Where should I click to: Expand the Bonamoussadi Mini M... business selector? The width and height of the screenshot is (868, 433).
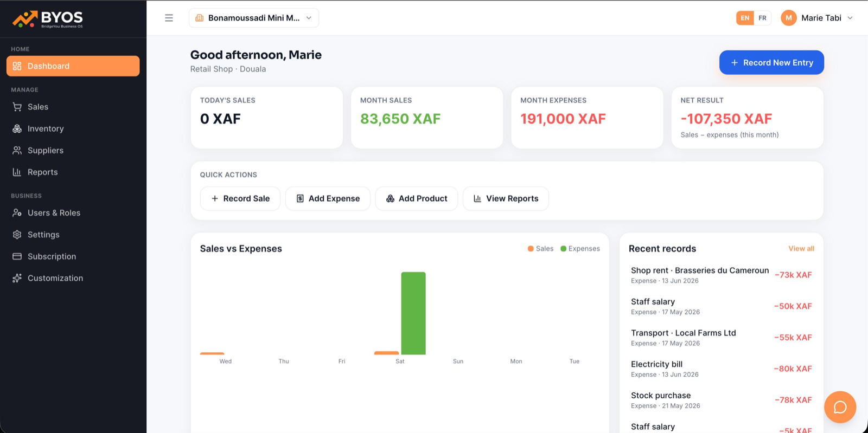(254, 18)
